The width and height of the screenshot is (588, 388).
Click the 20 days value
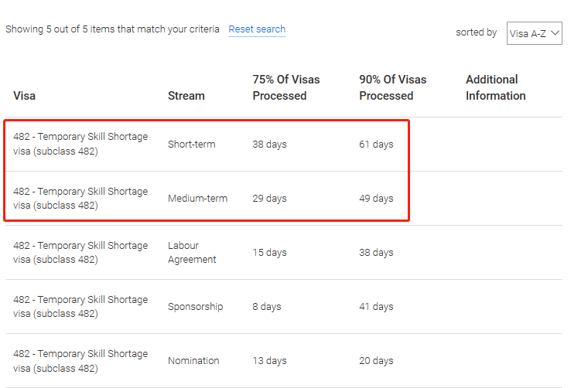[x=376, y=361]
